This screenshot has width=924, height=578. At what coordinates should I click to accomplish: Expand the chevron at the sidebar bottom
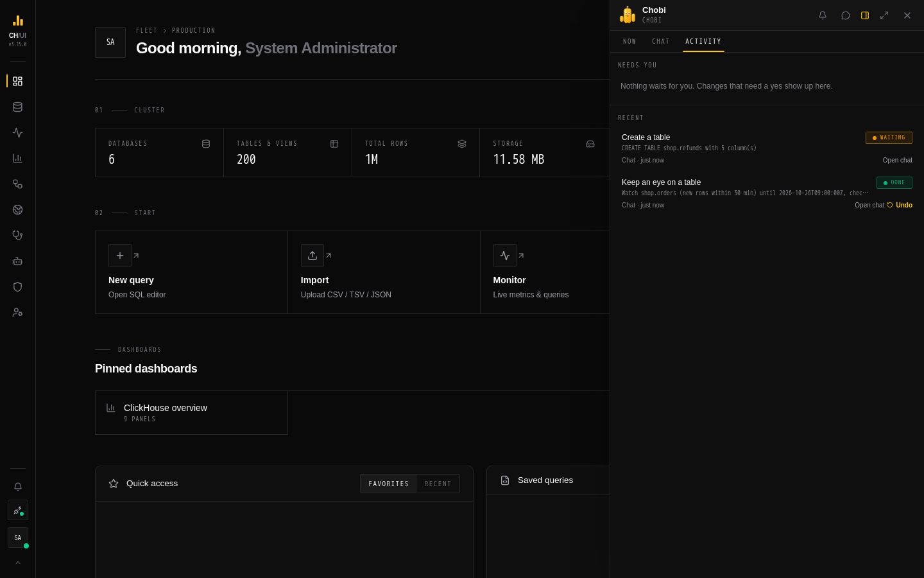pyautogui.click(x=17, y=563)
